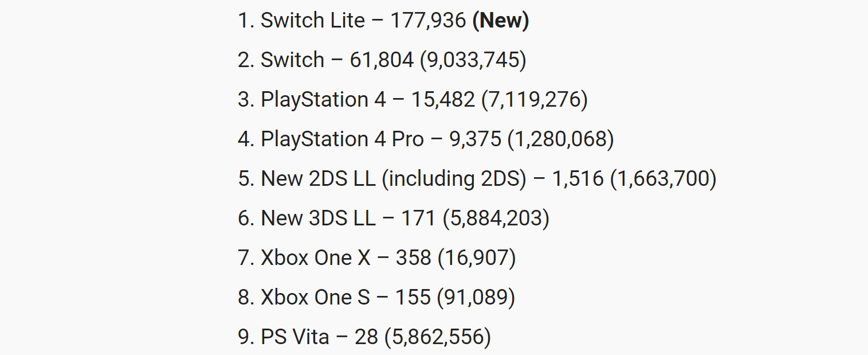Click the PS Vita list entry
Screen dimensions: 868x355
click(364, 337)
